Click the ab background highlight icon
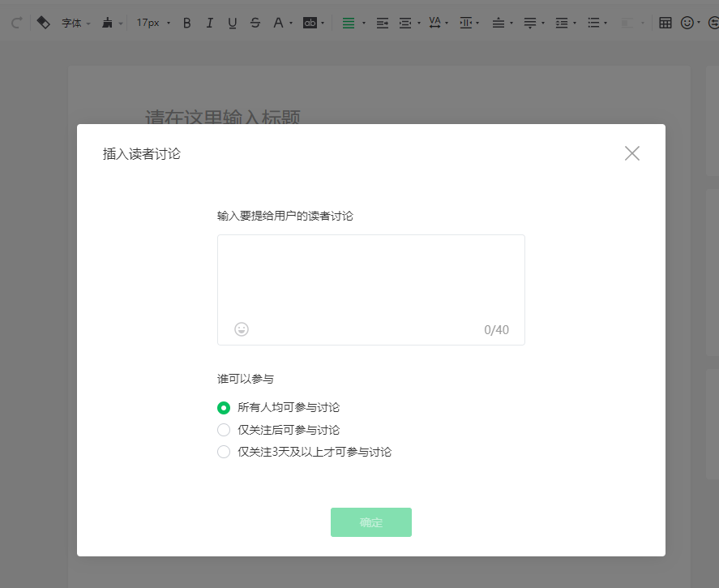The width and height of the screenshot is (719, 588). pos(310,23)
